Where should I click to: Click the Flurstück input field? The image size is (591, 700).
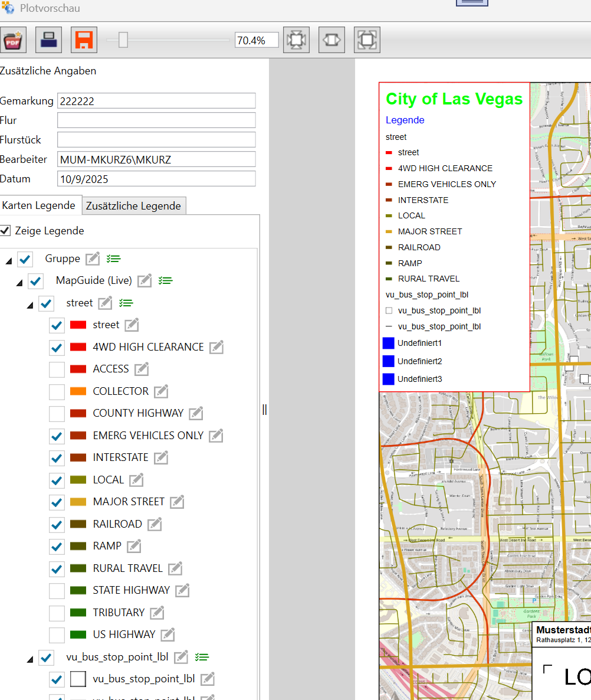156,140
